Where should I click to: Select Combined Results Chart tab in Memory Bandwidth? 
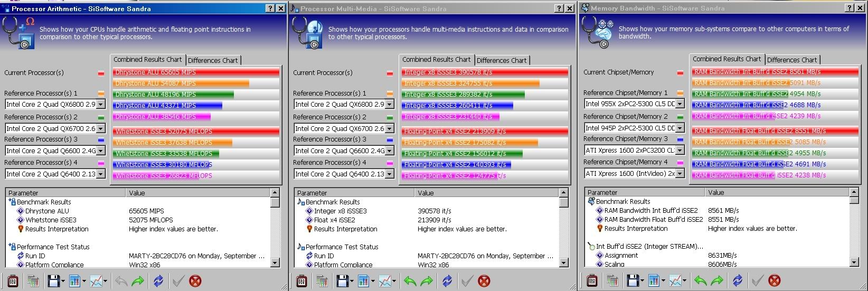pos(727,59)
